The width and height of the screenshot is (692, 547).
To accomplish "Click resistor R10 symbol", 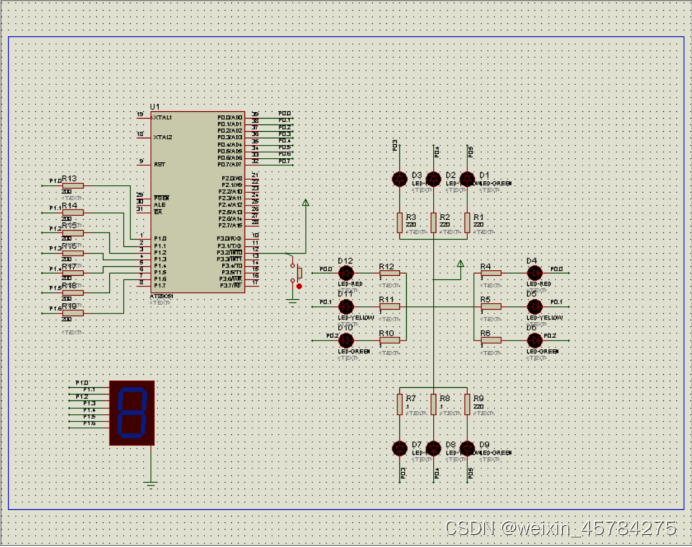I will [390, 340].
